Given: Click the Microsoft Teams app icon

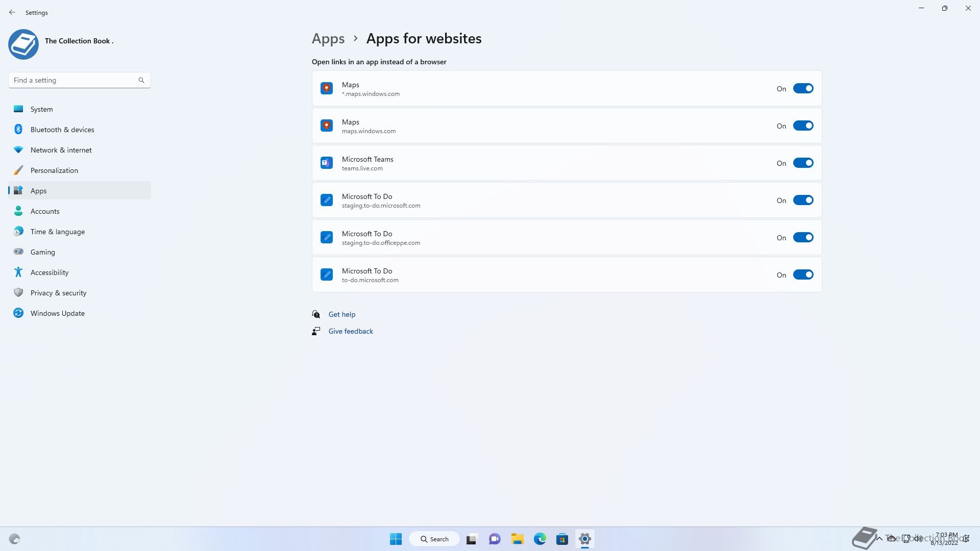Looking at the screenshot, I should [327, 163].
